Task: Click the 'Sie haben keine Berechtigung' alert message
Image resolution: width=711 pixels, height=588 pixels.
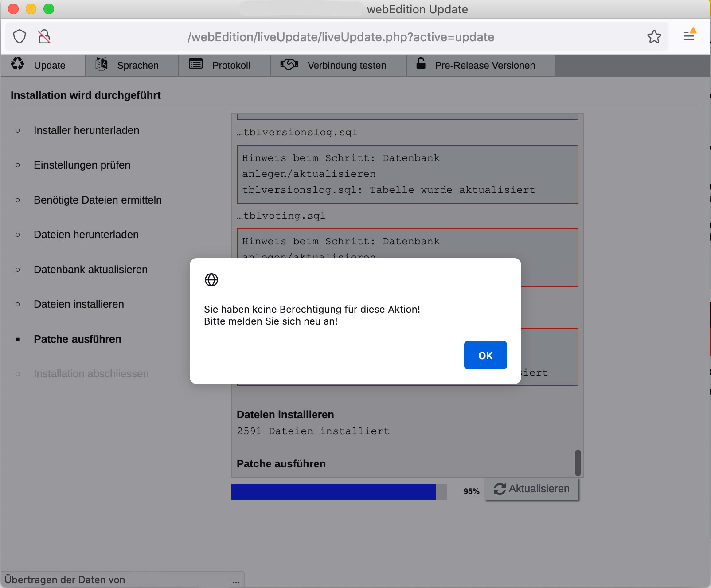Action: (x=312, y=315)
